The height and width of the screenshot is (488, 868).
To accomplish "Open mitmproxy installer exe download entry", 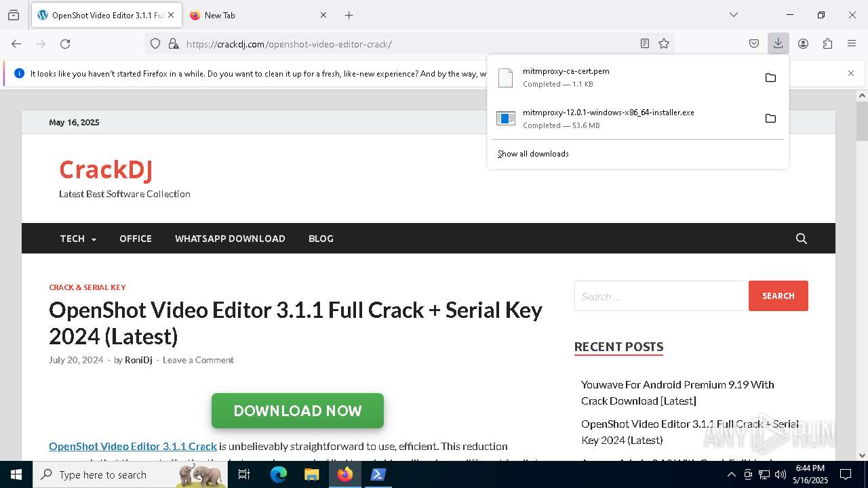I will (x=624, y=119).
